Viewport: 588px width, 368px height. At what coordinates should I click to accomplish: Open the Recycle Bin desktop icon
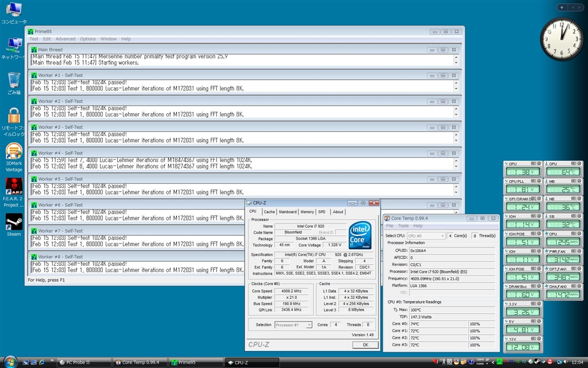[14, 81]
